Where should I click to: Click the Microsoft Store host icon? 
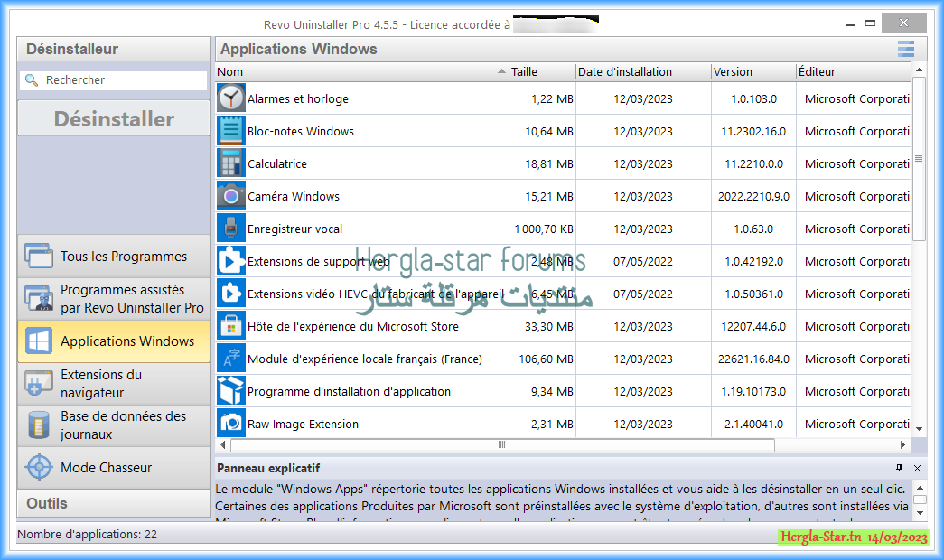pyautogui.click(x=231, y=326)
